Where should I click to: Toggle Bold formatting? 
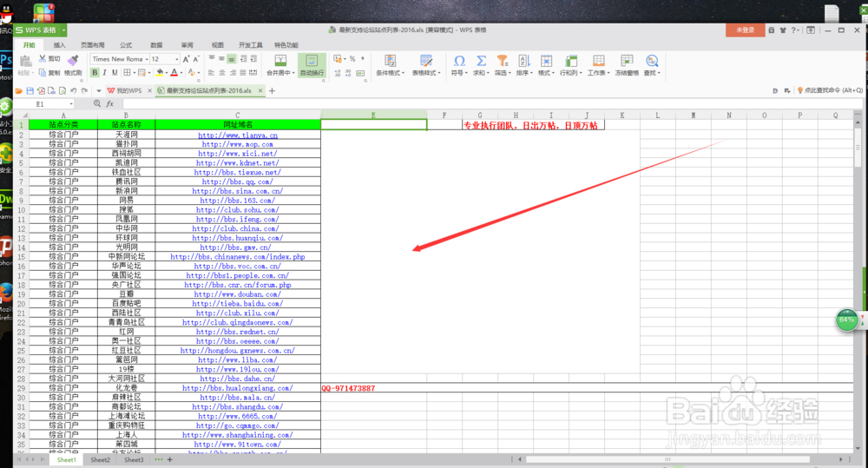[95, 73]
